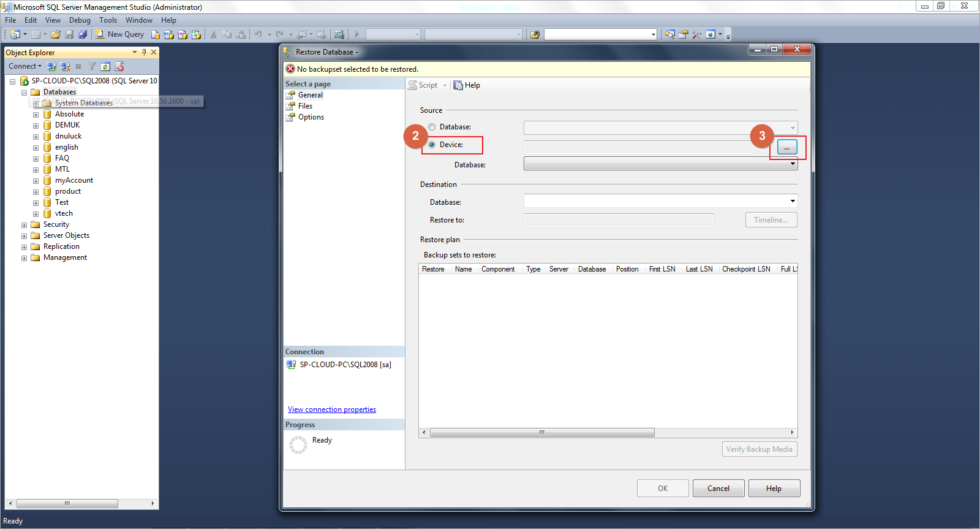Click the Refresh icon in Object Explorer
The width and height of the screenshot is (980, 529).
coord(105,66)
